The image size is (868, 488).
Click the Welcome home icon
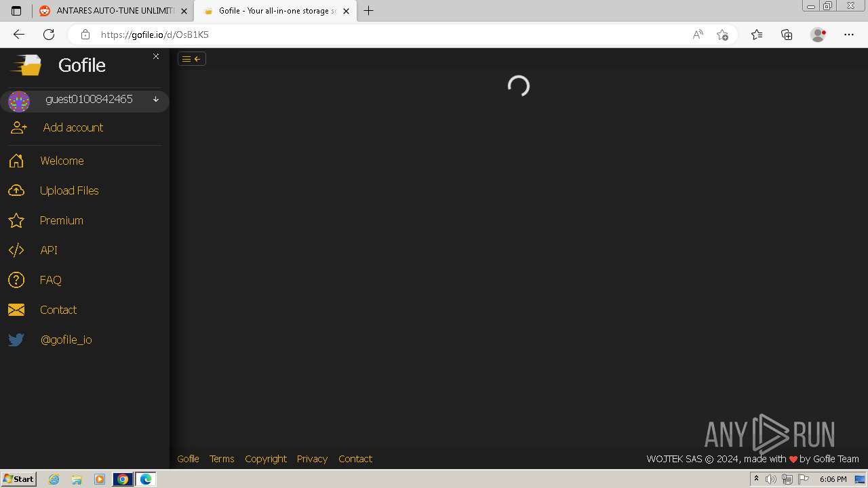point(16,161)
